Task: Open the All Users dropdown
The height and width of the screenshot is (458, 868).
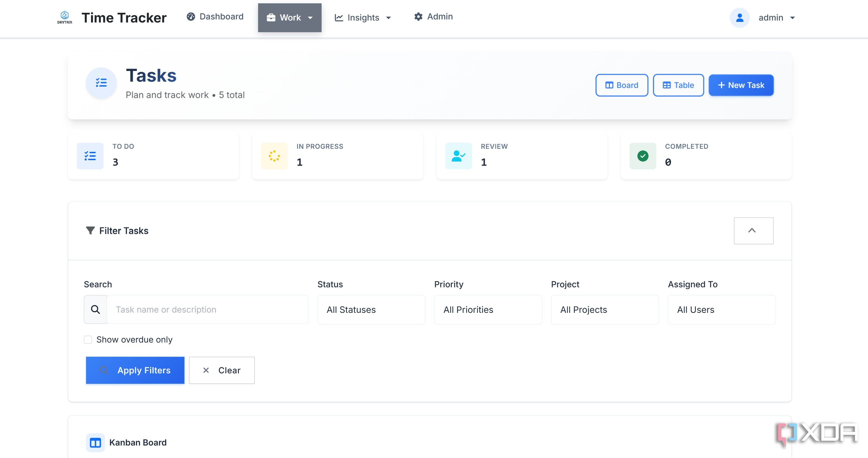Action: (x=721, y=310)
